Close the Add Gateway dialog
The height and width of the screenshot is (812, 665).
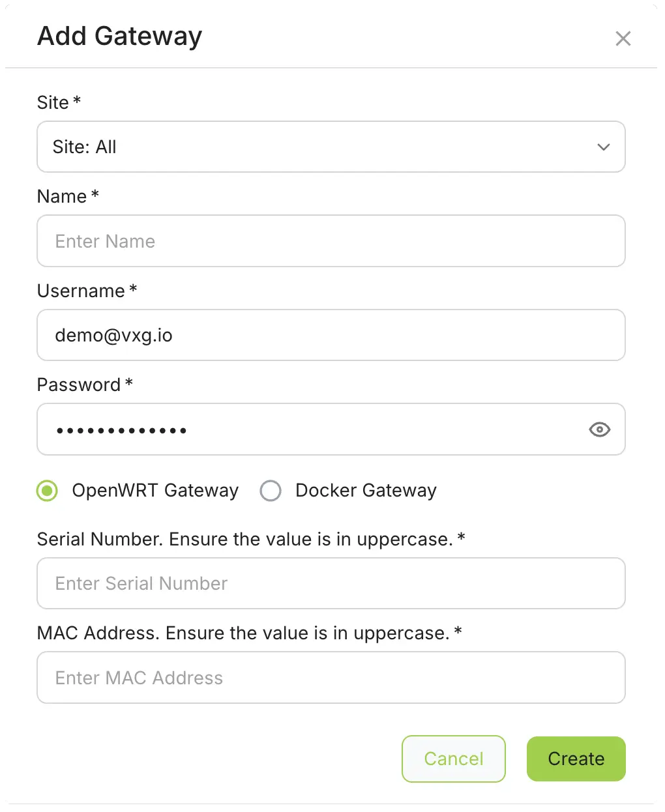(x=623, y=39)
